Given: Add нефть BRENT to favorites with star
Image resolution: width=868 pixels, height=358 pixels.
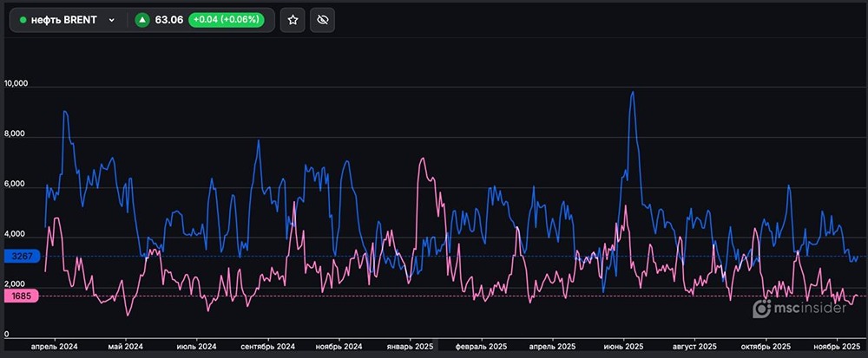Looking at the screenshot, I should [x=293, y=20].
